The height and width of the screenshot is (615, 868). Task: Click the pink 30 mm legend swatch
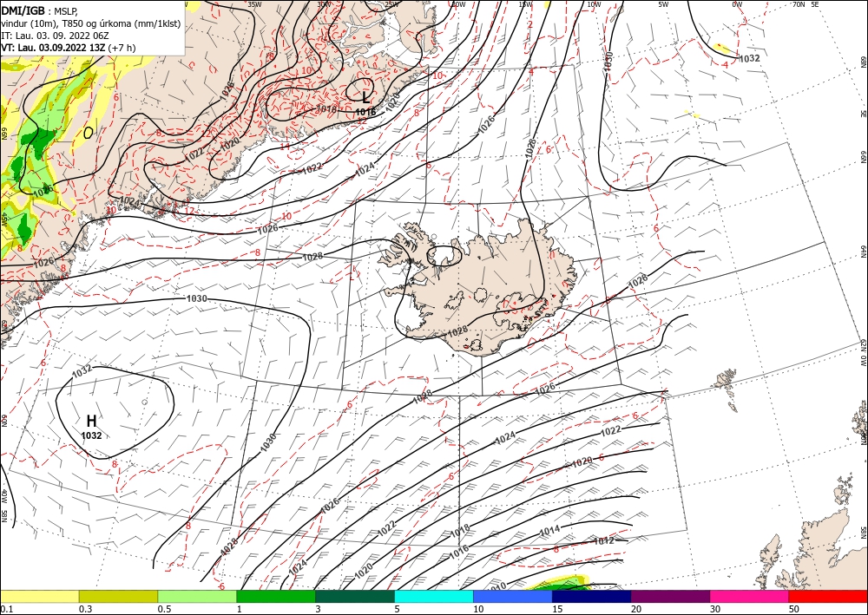click(x=750, y=596)
